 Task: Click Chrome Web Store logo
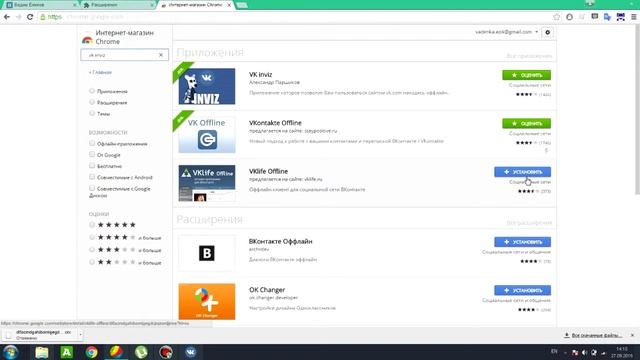tap(87, 40)
